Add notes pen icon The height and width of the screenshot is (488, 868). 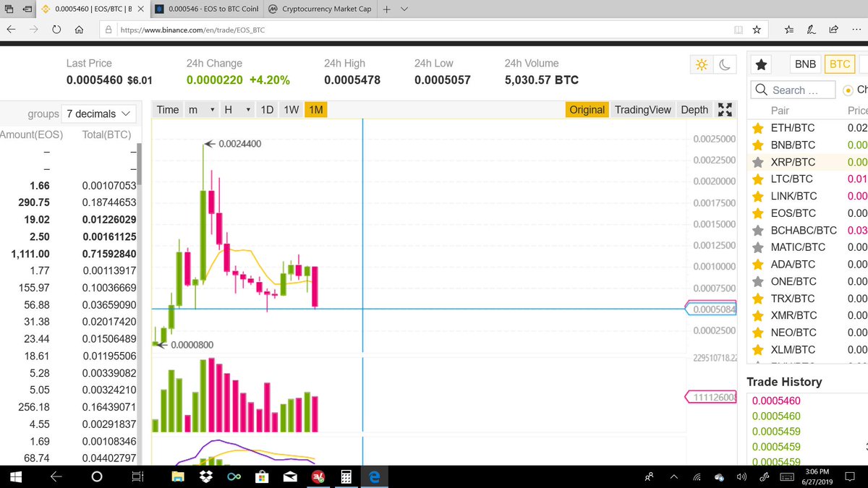pos(812,30)
